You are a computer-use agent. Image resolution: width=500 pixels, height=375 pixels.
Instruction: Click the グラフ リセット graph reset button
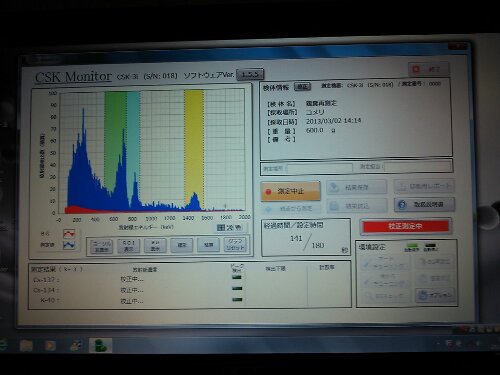pyautogui.click(x=235, y=245)
